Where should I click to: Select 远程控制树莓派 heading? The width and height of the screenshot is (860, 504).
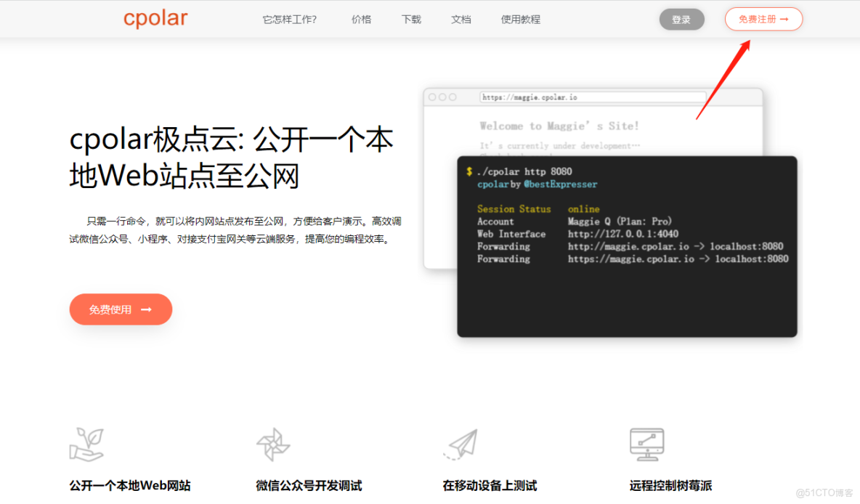[670, 486]
